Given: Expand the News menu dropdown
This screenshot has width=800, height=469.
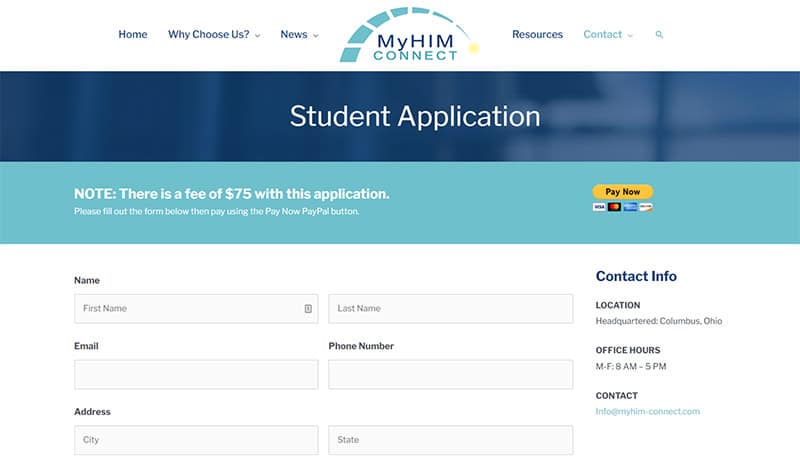Looking at the screenshot, I should pyautogui.click(x=299, y=35).
